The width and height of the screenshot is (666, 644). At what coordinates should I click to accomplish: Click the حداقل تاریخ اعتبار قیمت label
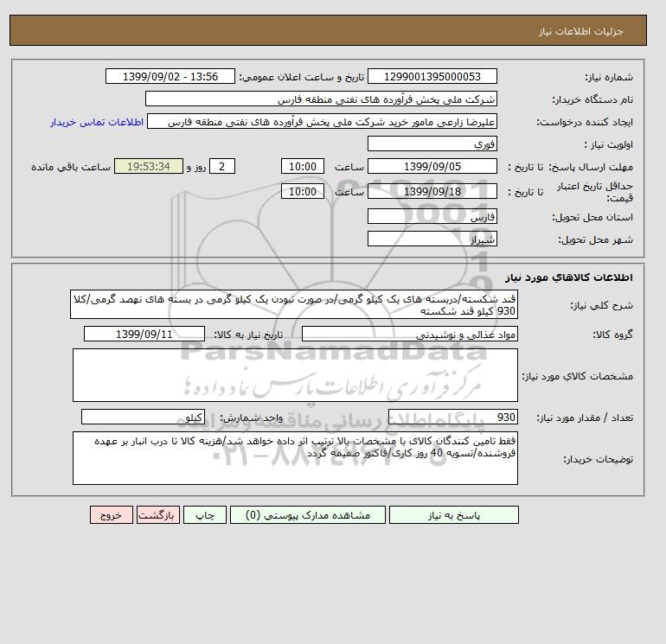[595, 192]
